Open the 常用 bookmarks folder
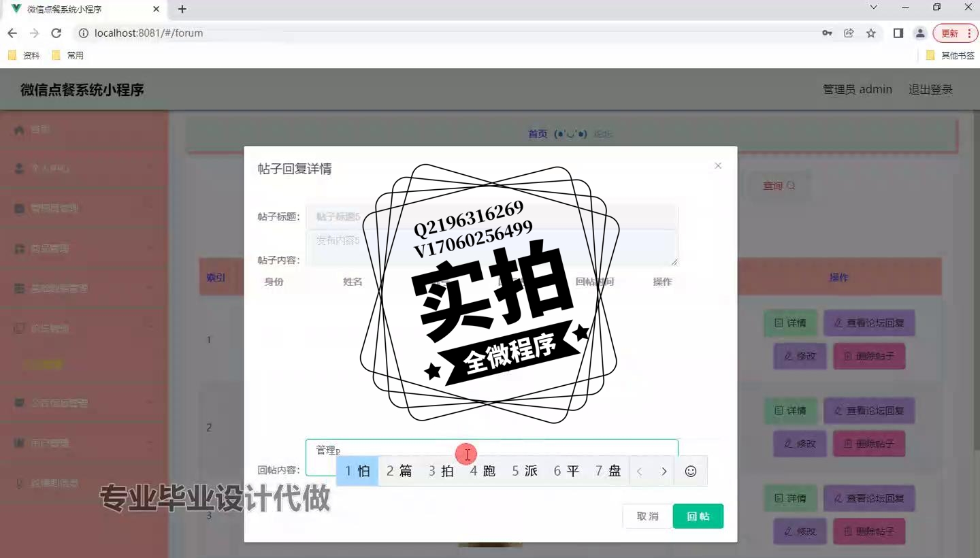This screenshot has height=558, width=980. click(68, 55)
